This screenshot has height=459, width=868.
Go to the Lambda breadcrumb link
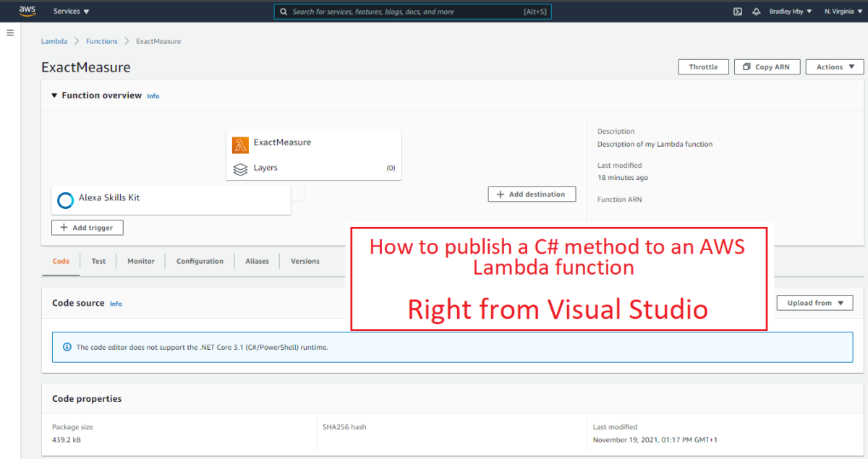click(54, 41)
